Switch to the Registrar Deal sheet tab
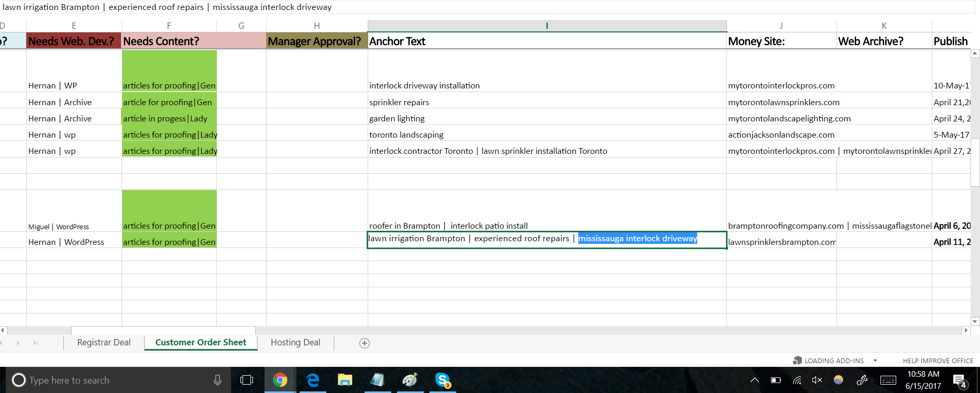This screenshot has height=393, width=980. 104,343
